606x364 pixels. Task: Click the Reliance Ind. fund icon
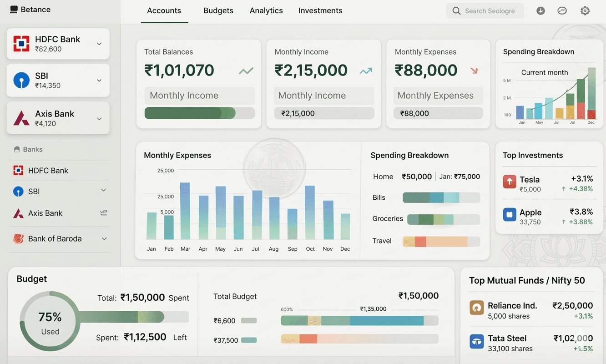tap(476, 308)
